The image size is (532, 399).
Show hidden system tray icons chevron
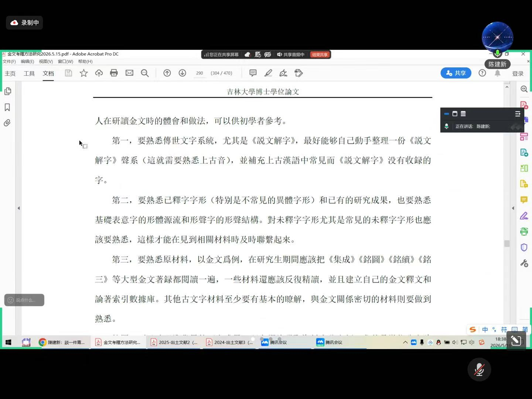pos(405,342)
